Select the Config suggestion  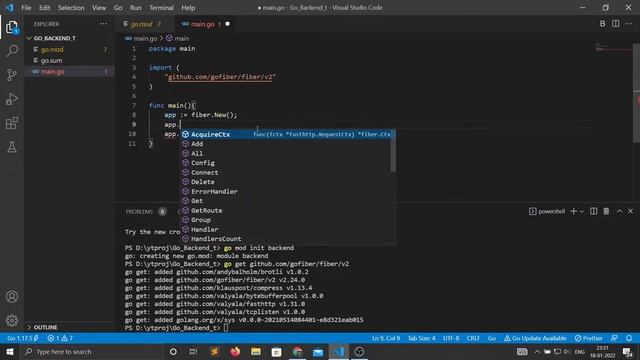coord(286,163)
